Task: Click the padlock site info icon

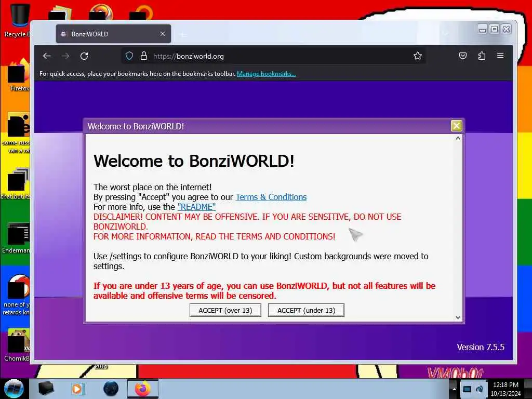Action: click(144, 56)
